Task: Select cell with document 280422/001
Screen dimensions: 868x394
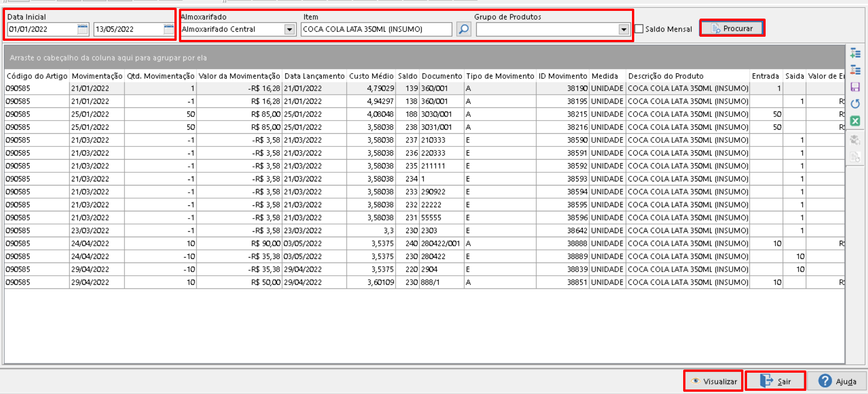Action: [442, 243]
